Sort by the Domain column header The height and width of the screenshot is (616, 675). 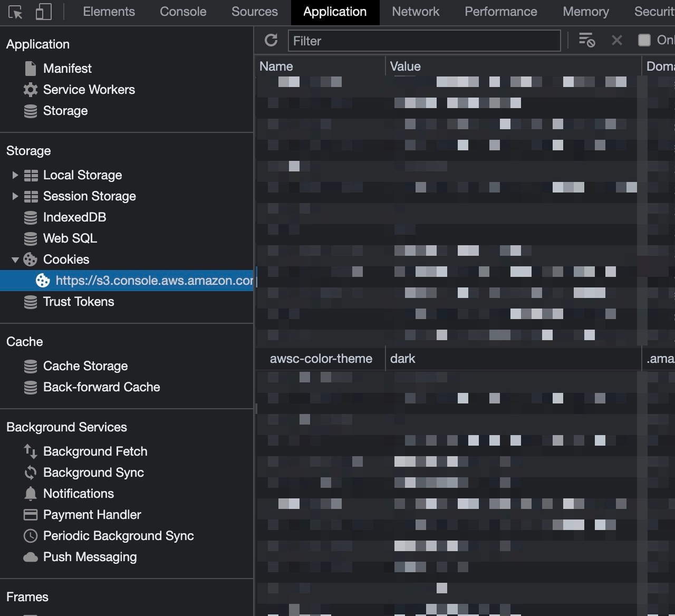coord(659,66)
